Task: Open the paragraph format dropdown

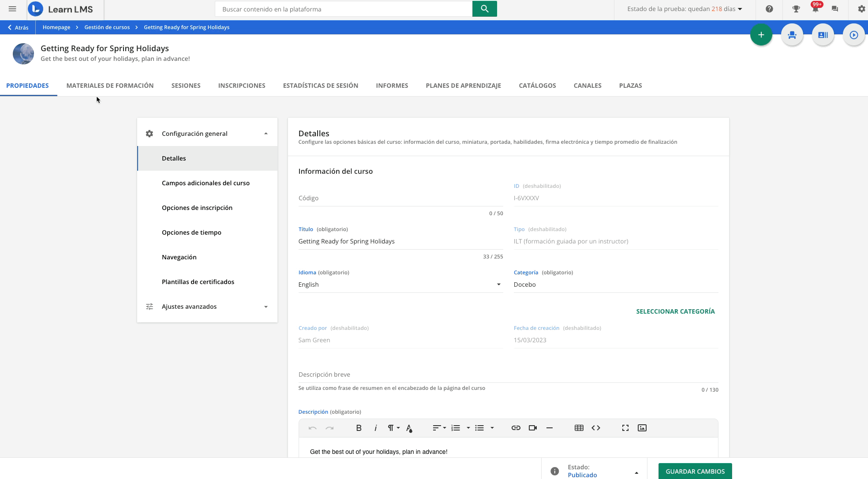Action: [x=393, y=428]
